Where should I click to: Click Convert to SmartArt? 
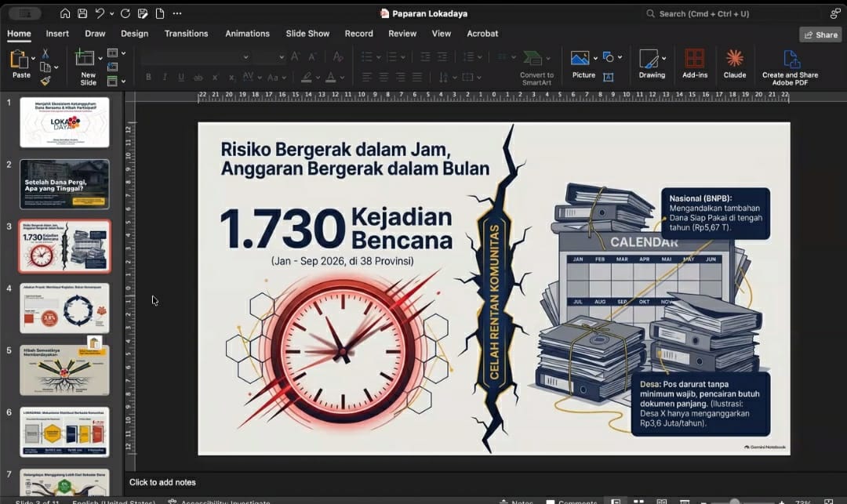coord(536,68)
